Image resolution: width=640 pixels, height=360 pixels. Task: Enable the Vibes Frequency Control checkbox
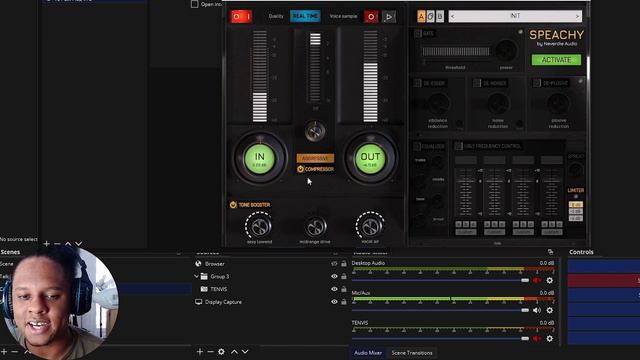459,146
